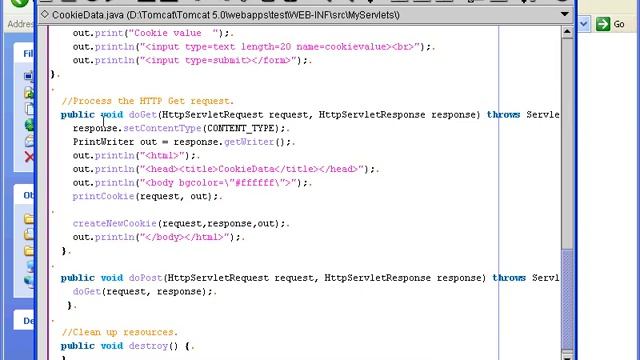
Task: Click setContentType in the response line
Action: coord(162,128)
